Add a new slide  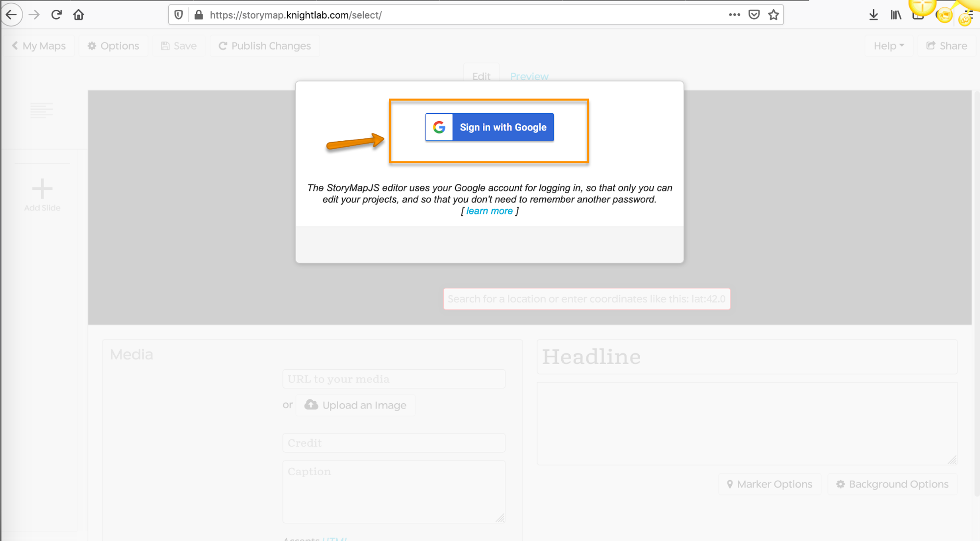click(42, 194)
